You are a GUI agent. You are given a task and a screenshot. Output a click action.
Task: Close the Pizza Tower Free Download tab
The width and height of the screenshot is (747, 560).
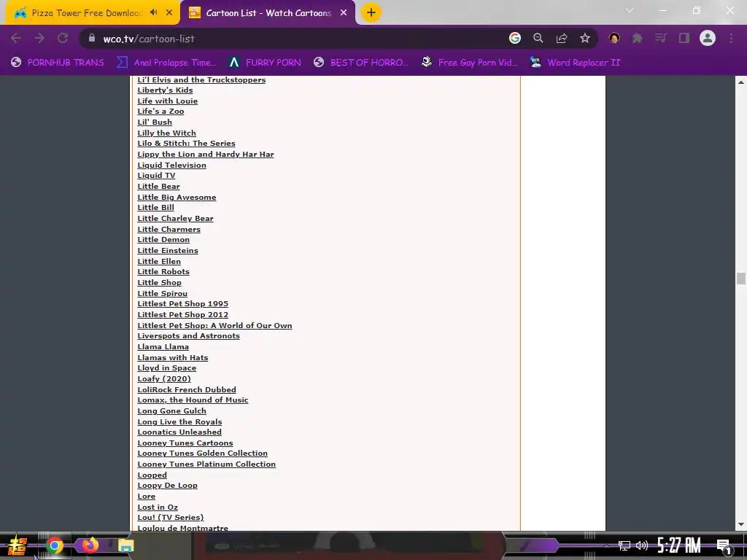point(169,13)
